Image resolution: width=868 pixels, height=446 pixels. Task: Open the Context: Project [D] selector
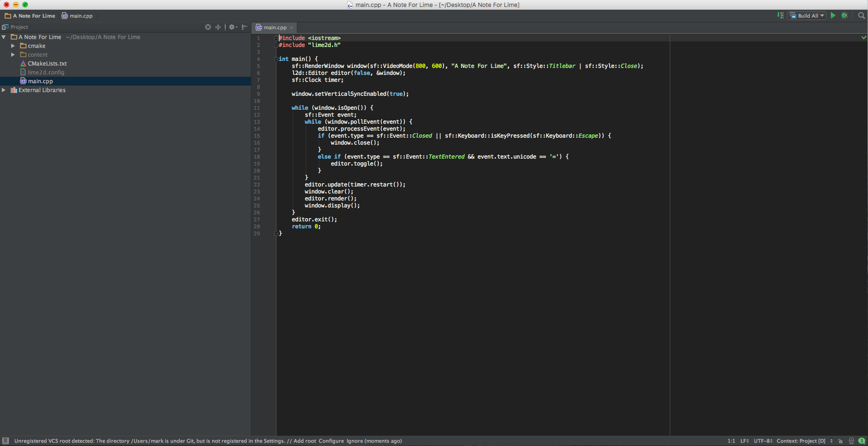(804, 441)
